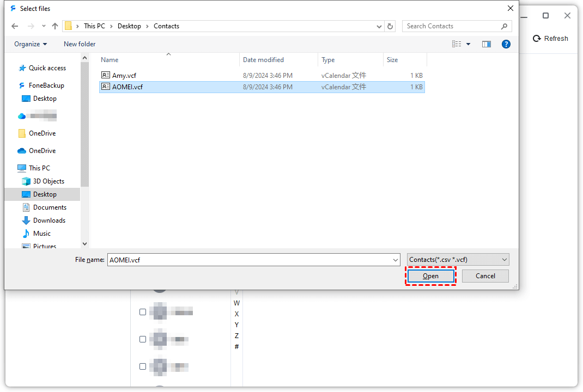Click the sidebar scroll up arrow
This screenshot has height=392, width=583.
85,58
